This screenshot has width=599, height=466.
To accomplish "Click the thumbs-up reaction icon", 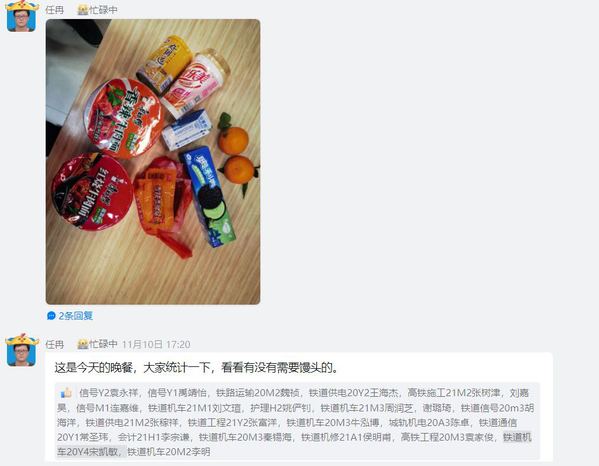I will 66,393.
